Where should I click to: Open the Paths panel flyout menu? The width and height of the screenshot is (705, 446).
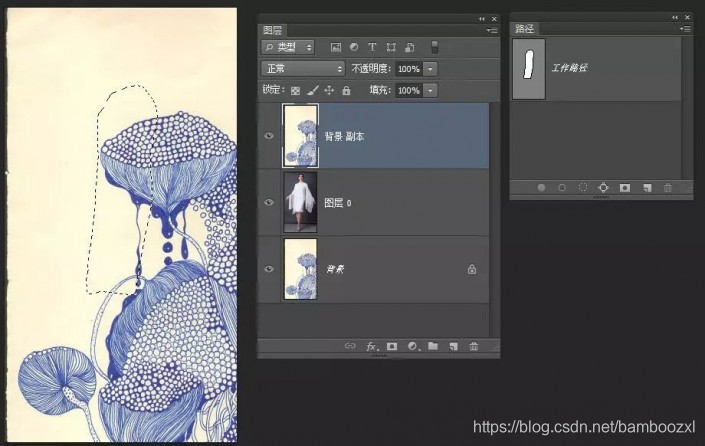[x=685, y=29]
